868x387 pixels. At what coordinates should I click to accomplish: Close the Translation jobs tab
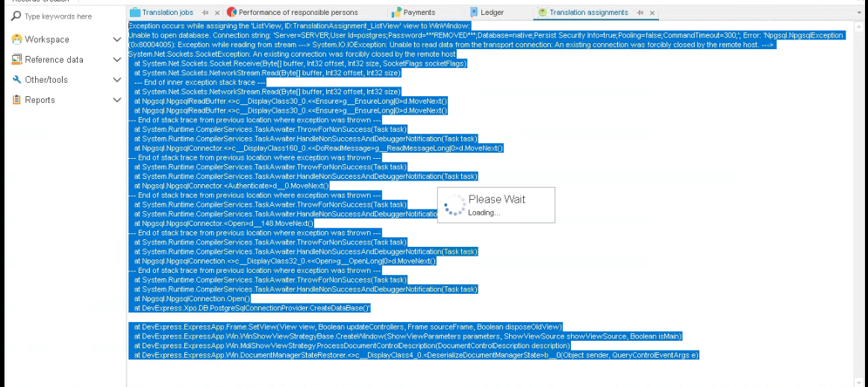tap(216, 13)
